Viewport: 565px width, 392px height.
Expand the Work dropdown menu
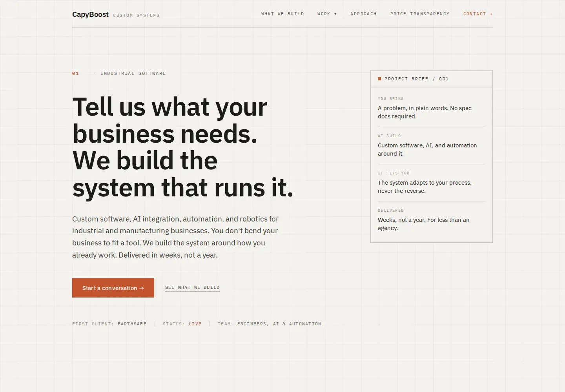point(327,14)
